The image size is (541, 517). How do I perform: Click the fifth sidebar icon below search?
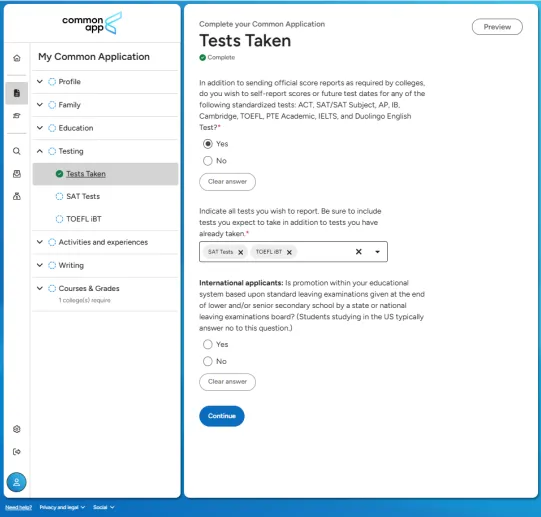(17, 174)
